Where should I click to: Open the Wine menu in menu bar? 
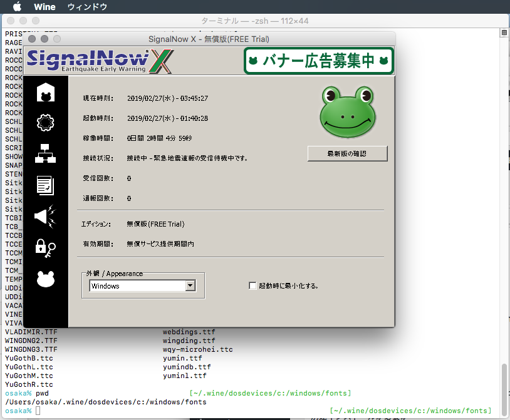point(44,7)
